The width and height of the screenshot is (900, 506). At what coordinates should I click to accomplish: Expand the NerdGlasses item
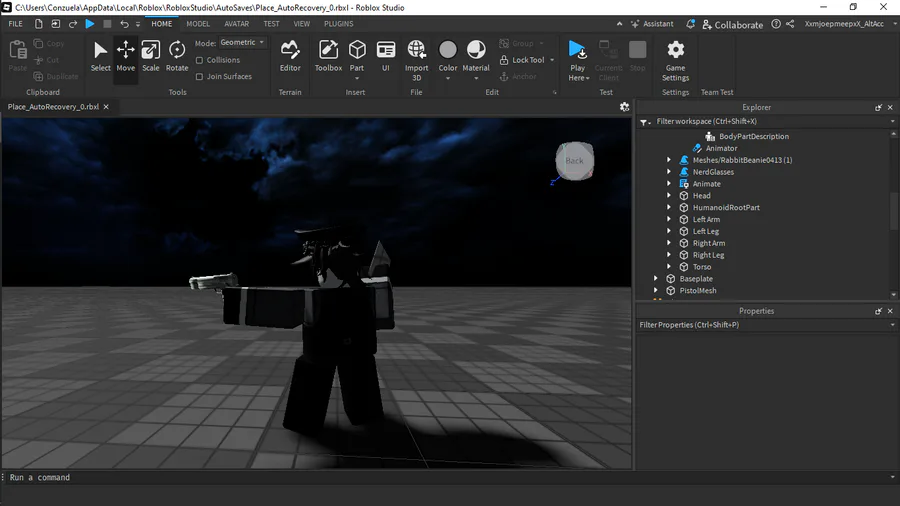669,172
